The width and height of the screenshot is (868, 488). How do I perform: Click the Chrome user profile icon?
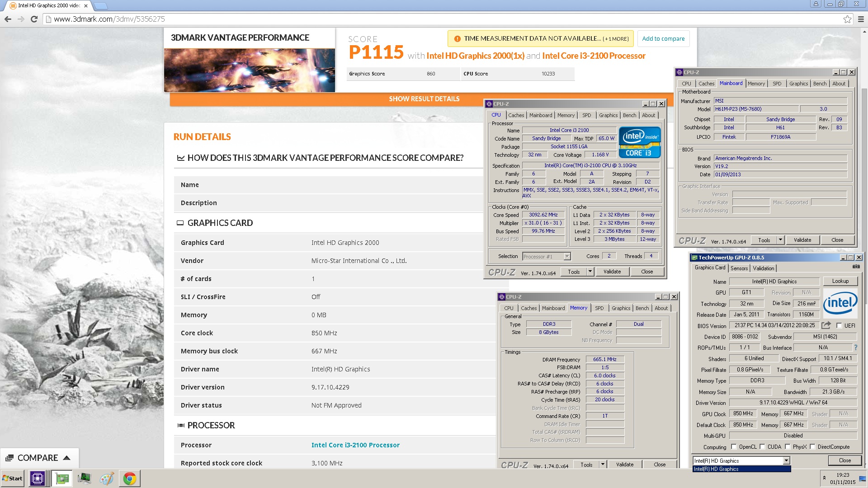pos(816,4)
